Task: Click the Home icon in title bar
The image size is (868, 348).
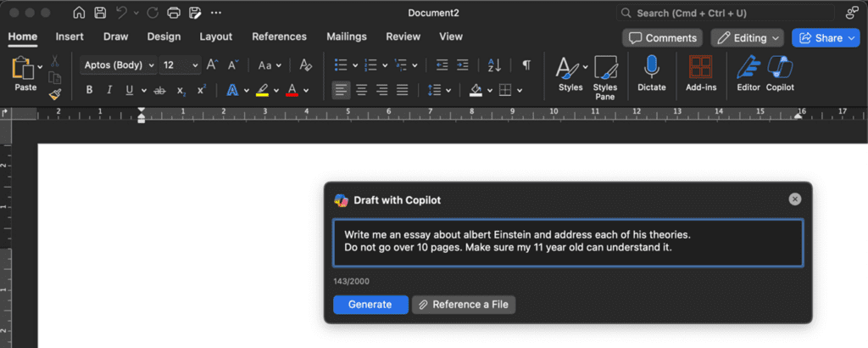Action: click(x=79, y=13)
